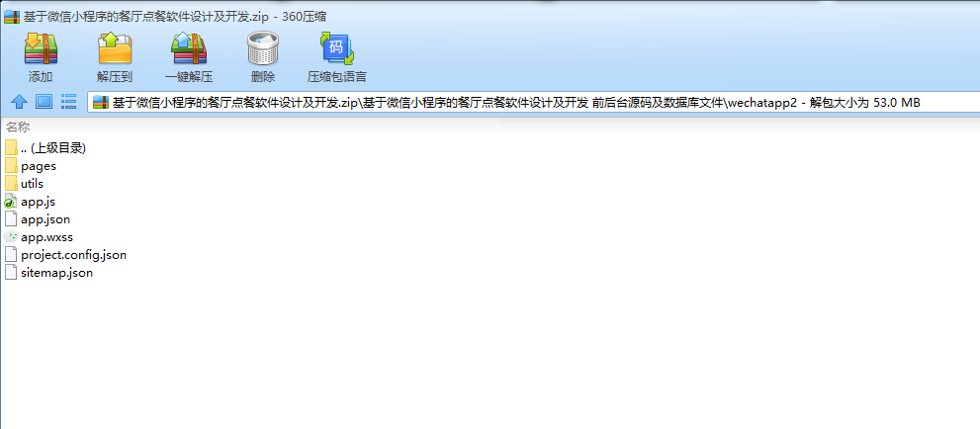This screenshot has width=980, height=429.
Task: Go up one level with blue arrow
Action: (x=20, y=102)
